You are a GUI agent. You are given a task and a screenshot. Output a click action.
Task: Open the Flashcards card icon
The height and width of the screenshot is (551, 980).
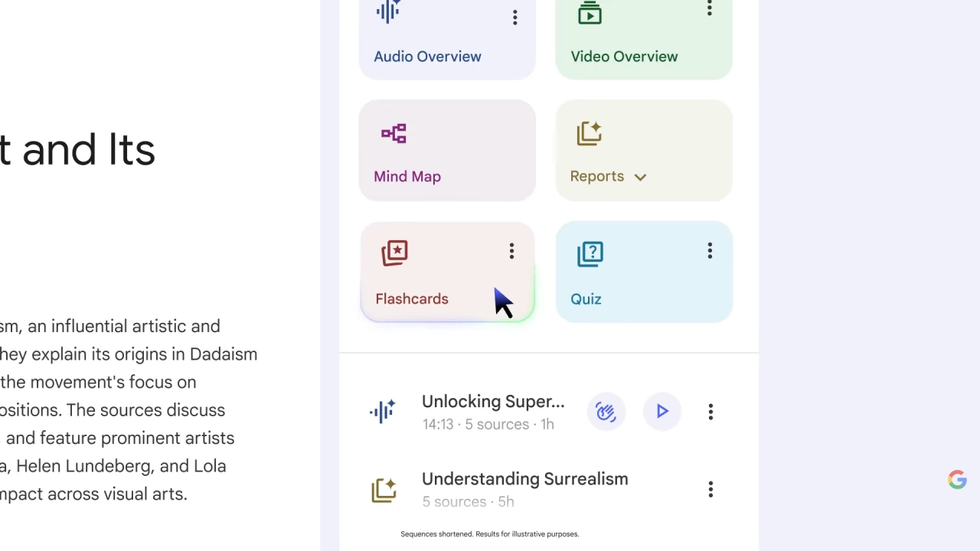pos(394,253)
